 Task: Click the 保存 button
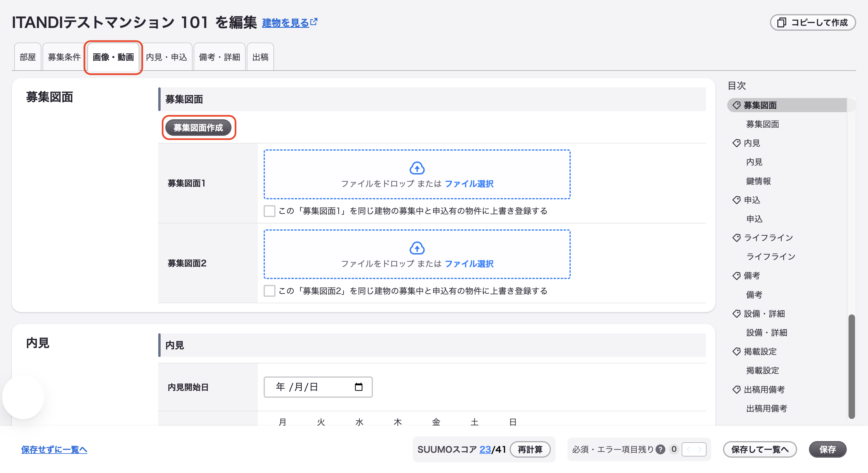pos(828,449)
